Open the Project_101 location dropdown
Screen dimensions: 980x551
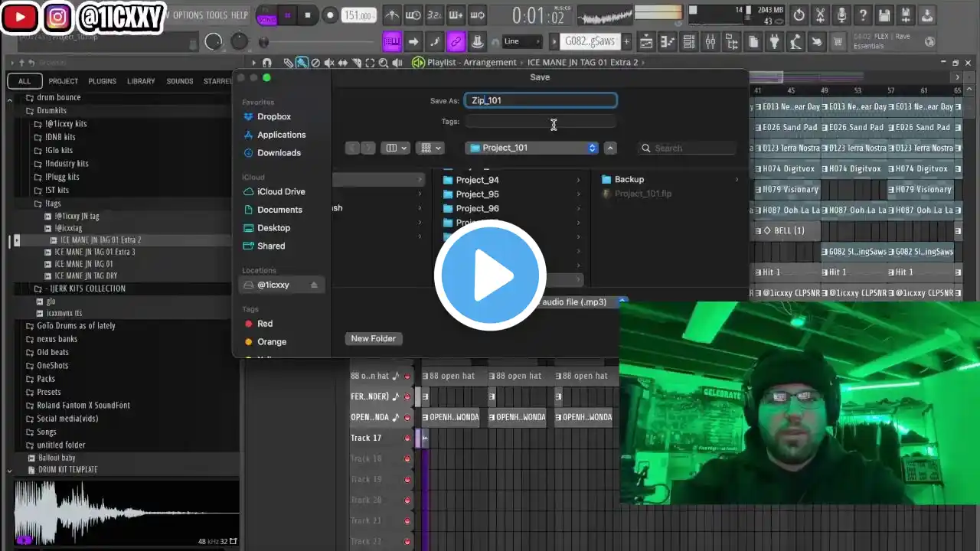pos(533,148)
